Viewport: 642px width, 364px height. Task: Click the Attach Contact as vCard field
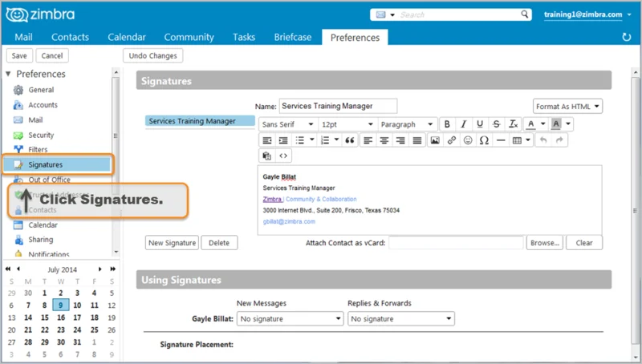pos(456,242)
